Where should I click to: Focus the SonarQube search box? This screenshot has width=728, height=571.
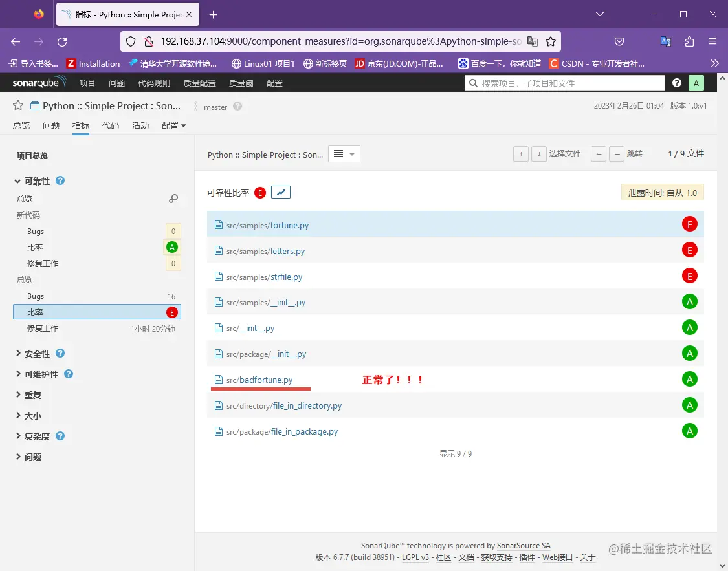[x=564, y=83]
